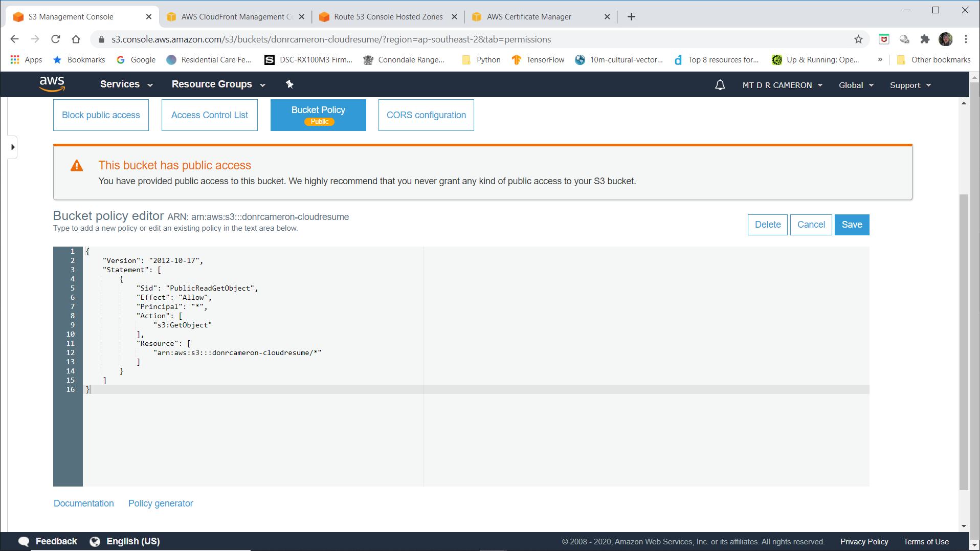Open the Google bookmark
The image size is (980, 551).
(136, 60)
